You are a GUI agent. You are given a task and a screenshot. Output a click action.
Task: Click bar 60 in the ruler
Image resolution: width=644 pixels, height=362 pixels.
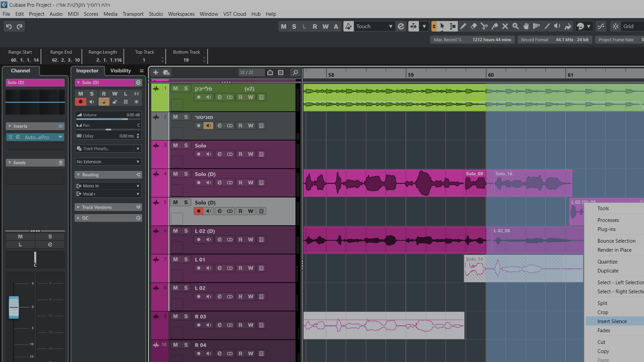pos(491,75)
